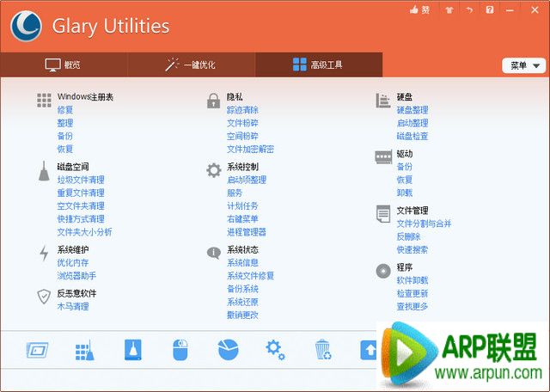This screenshot has height=392, width=550.
Task: Open the mouse-shaped context menu tool icon
Action: point(180,350)
